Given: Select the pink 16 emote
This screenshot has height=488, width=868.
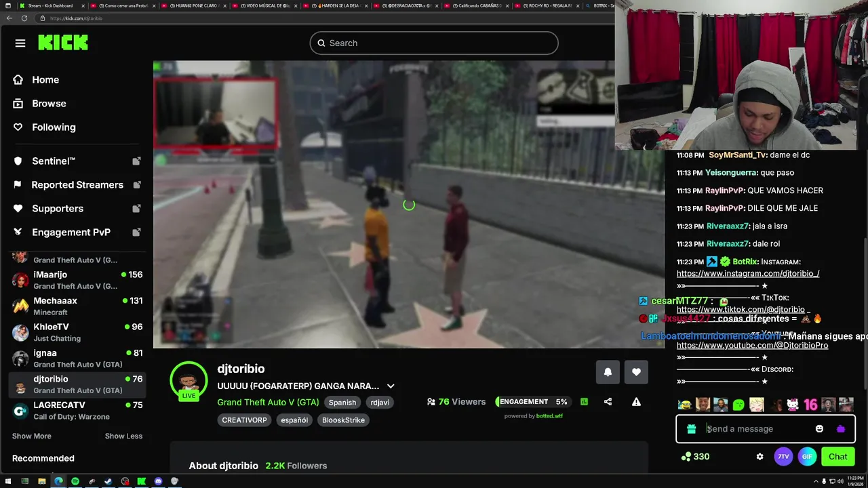Looking at the screenshot, I should click(x=810, y=405).
